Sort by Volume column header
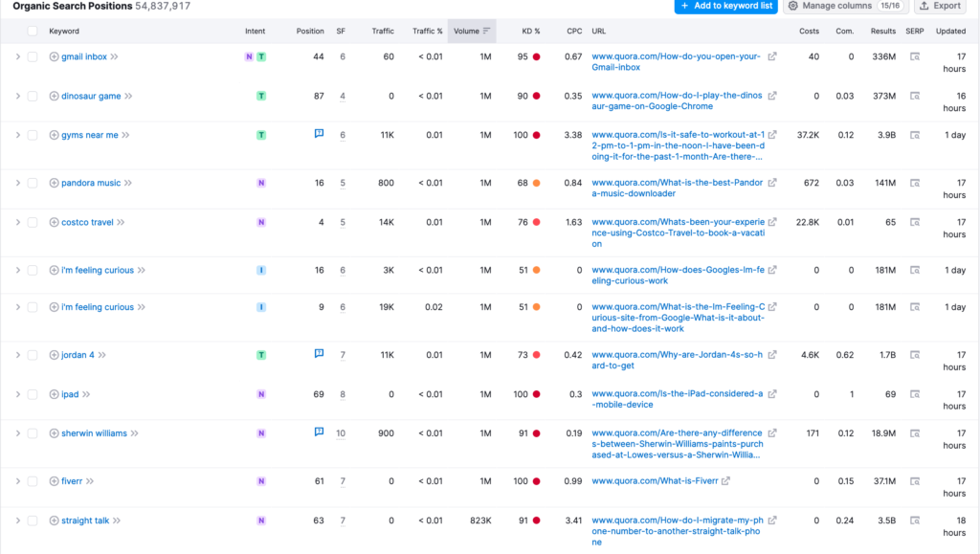Image resolution: width=980 pixels, height=554 pixels. coord(472,31)
